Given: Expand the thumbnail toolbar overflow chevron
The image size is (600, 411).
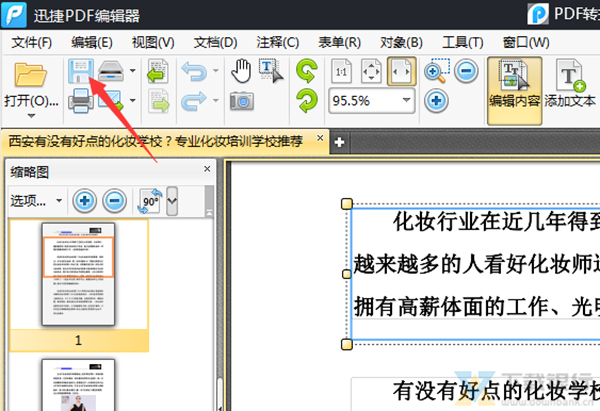Looking at the screenshot, I should coord(172,201).
